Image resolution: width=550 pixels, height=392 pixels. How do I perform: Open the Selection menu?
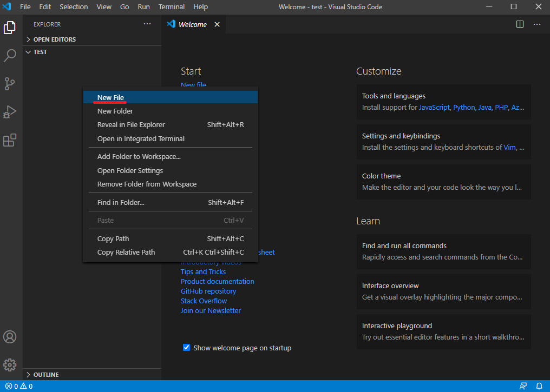[74, 6]
